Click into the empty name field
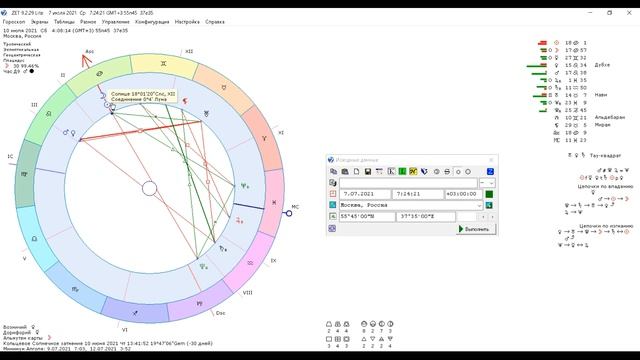 [408, 183]
